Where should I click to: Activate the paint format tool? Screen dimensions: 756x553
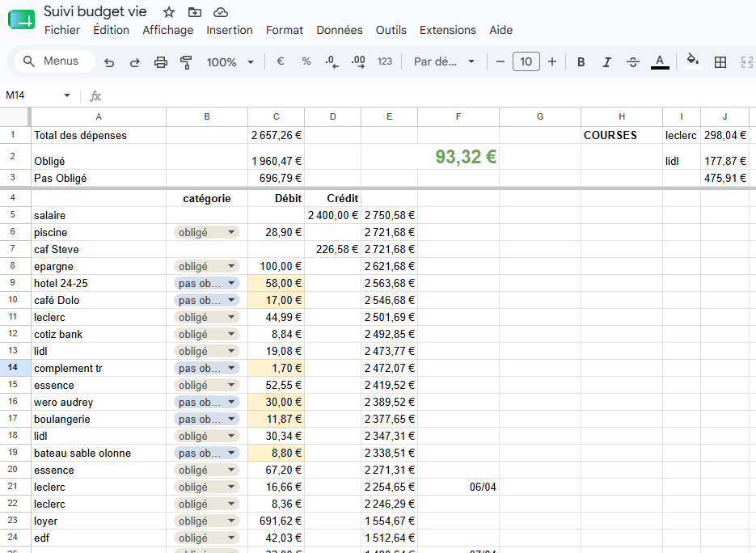(186, 62)
